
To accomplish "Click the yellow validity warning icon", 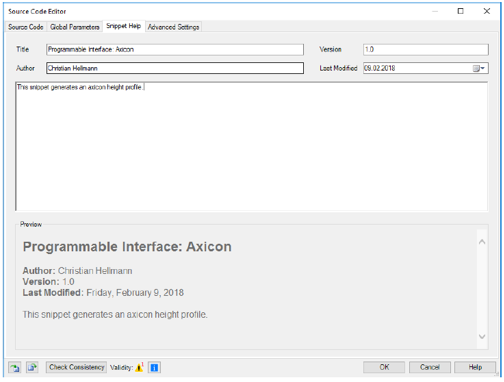I will (x=139, y=367).
